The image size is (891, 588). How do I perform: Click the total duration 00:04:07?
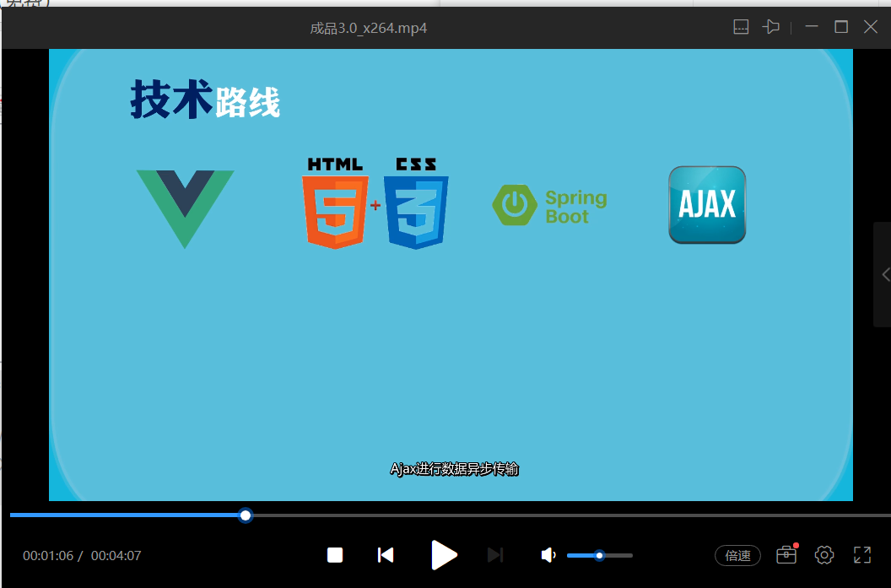[x=116, y=556]
